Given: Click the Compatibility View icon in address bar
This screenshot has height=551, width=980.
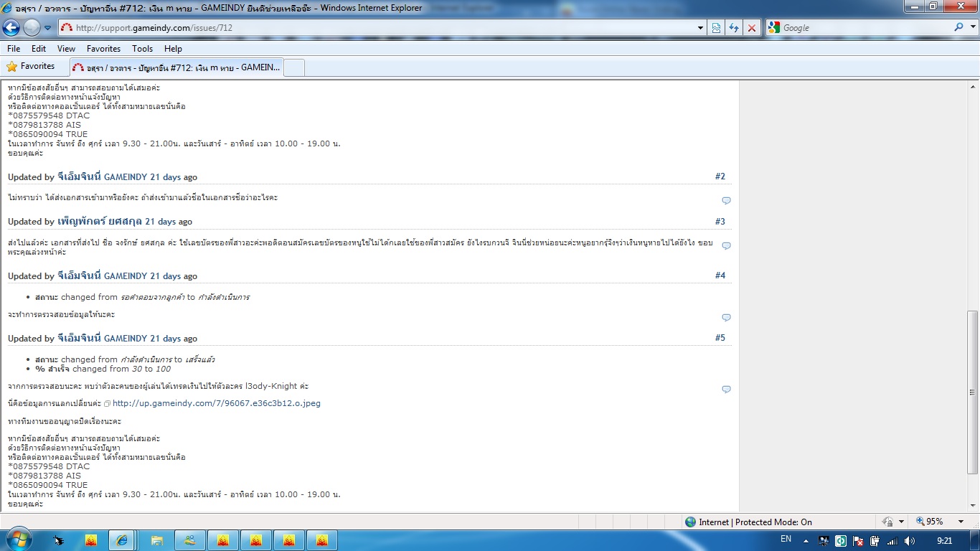Looking at the screenshot, I should point(716,28).
